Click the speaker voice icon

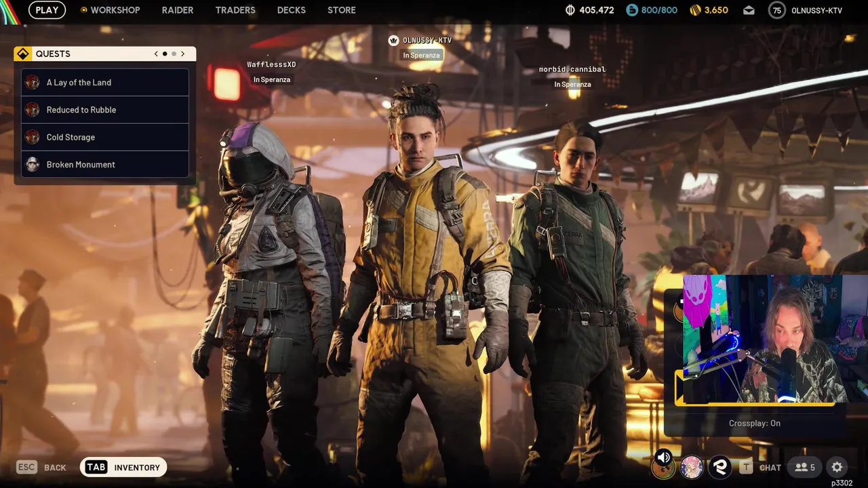pos(664,457)
